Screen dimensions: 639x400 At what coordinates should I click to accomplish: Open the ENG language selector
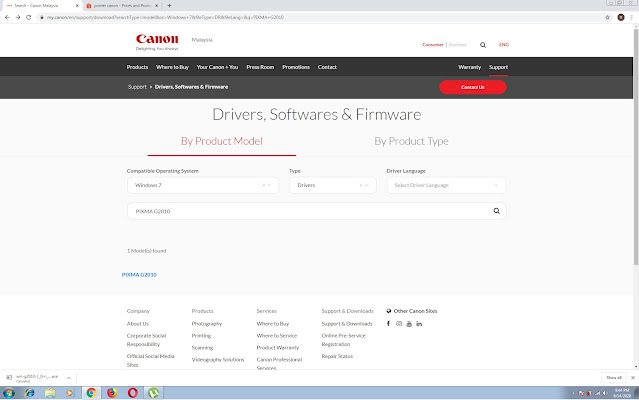[x=504, y=45]
